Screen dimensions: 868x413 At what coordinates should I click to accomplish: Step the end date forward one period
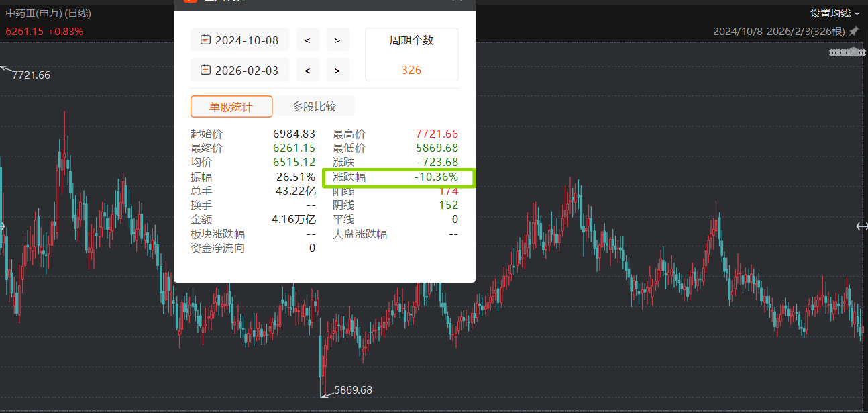tap(337, 71)
